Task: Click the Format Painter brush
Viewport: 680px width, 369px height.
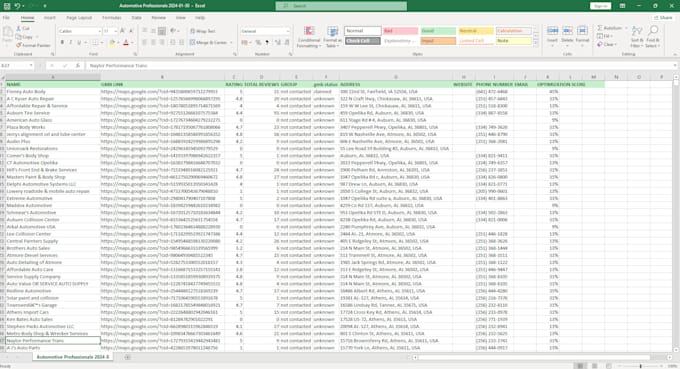Action: click(33, 45)
